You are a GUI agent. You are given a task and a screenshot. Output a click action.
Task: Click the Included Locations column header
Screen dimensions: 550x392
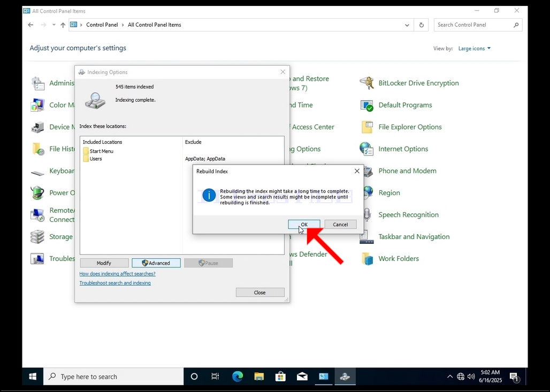(102, 142)
